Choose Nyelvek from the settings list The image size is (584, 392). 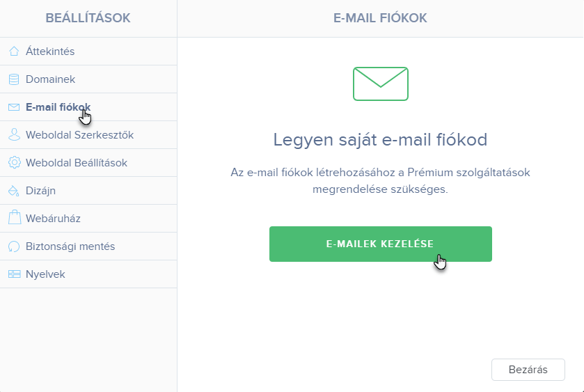click(x=88, y=274)
